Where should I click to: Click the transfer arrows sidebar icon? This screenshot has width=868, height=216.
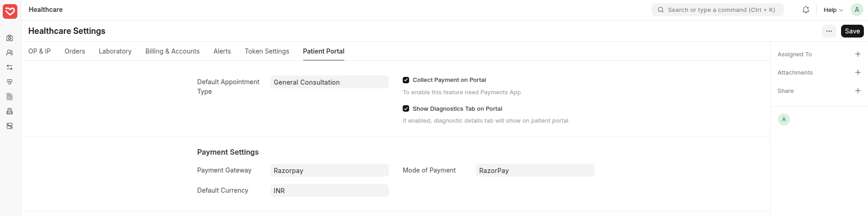point(10,67)
